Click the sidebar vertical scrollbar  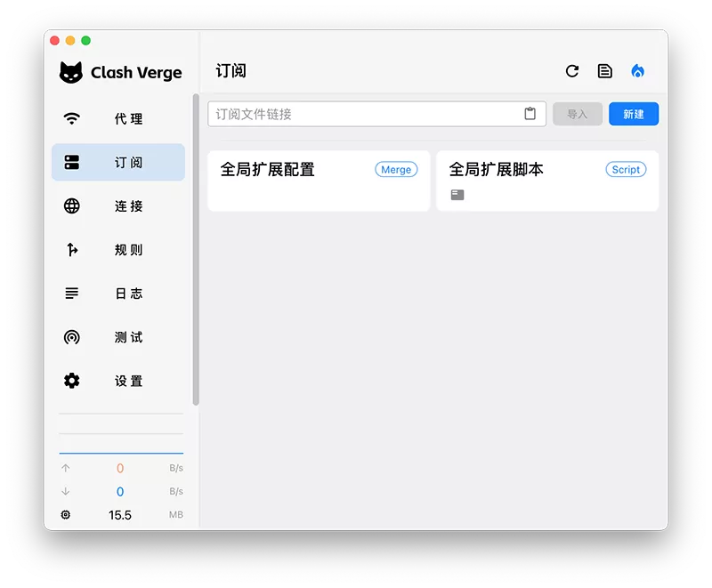(x=196, y=250)
